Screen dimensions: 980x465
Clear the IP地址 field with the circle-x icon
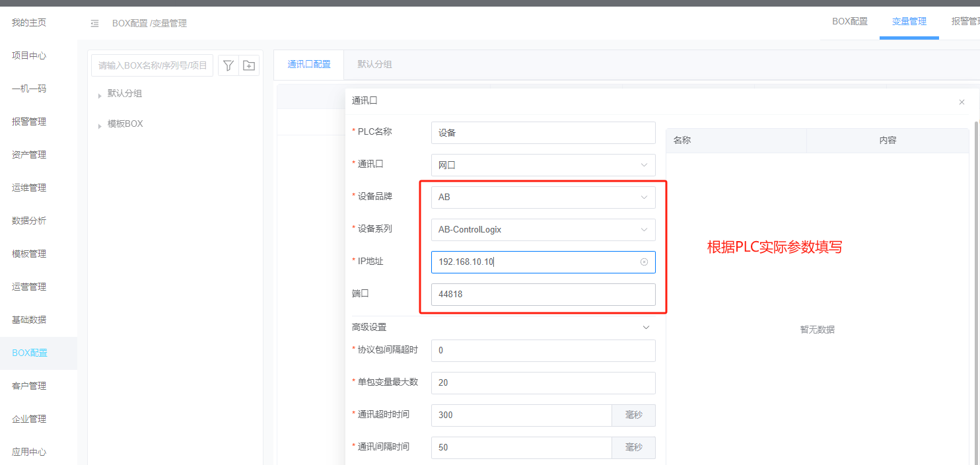click(644, 262)
